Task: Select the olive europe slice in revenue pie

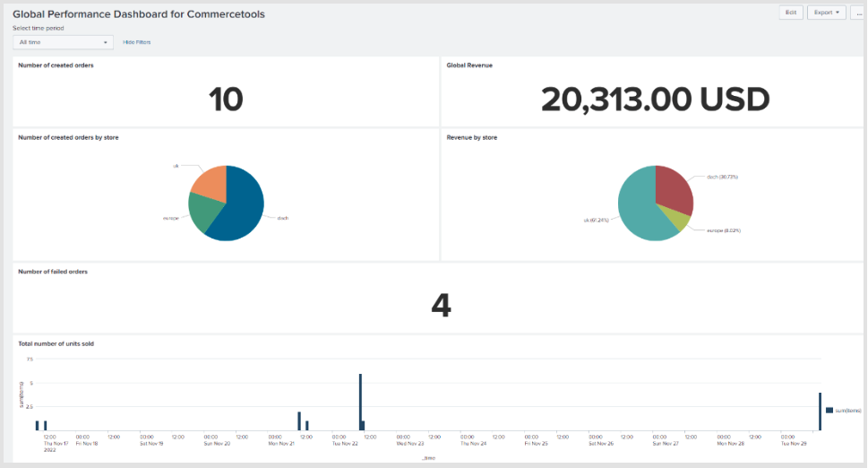Action: coord(678,218)
